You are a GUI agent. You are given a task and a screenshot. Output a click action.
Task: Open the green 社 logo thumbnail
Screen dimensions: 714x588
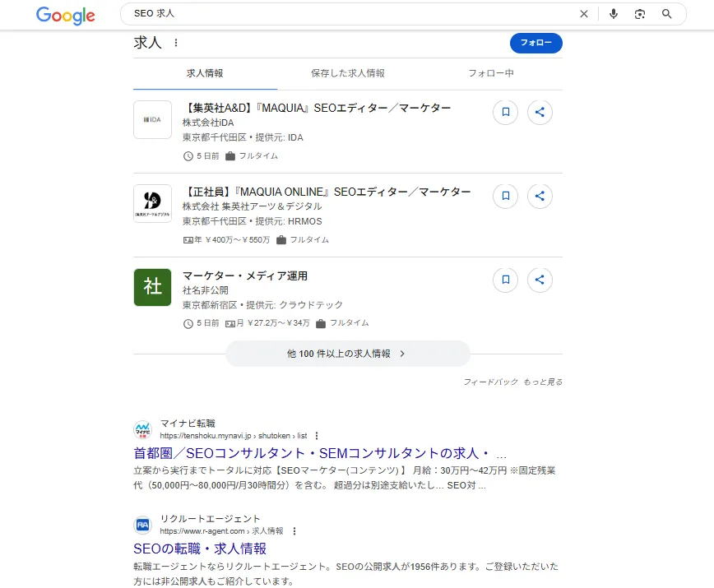[x=152, y=287]
